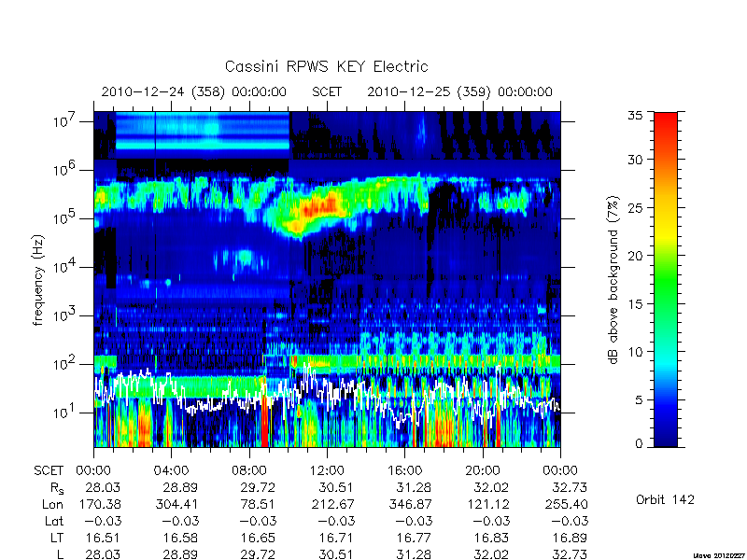
Task: Click the 10^7 frequency tick label
Action: 66,120
